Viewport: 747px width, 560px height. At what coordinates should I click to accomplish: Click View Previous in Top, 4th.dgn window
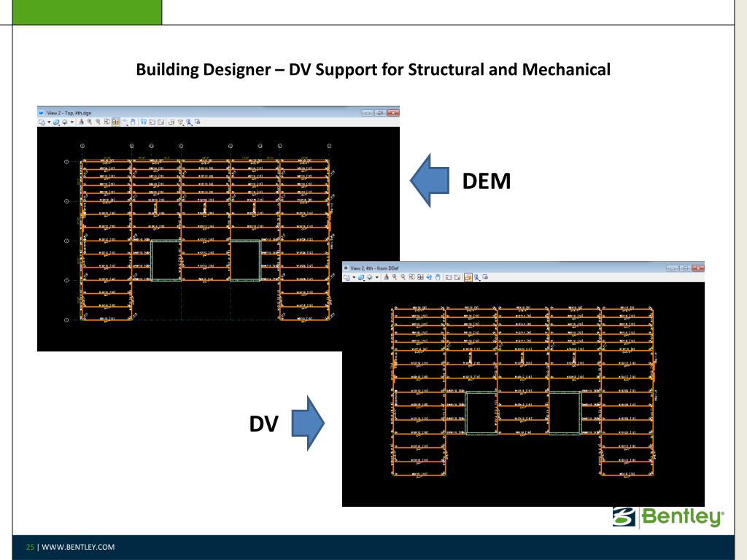(152, 122)
